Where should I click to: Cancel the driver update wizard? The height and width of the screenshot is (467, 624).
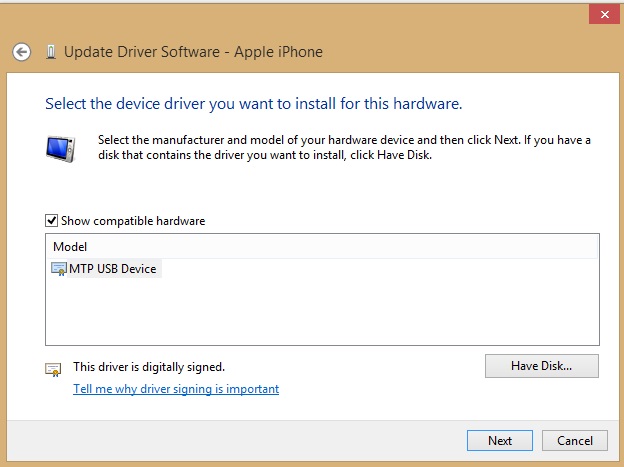click(575, 440)
